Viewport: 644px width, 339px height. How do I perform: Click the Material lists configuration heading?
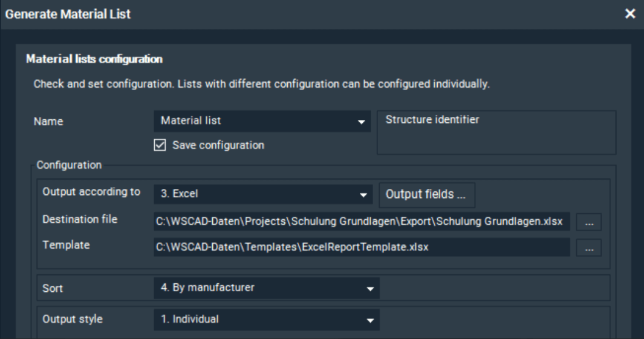tap(94, 60)
